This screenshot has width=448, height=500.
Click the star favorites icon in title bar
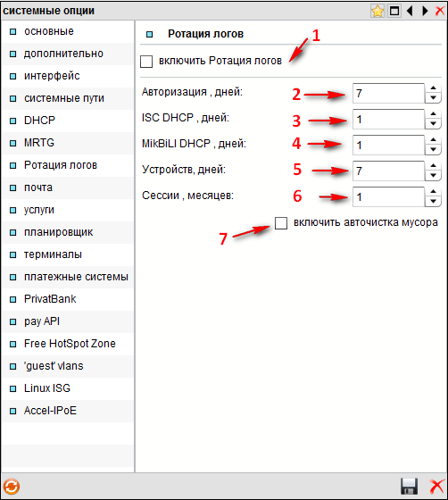[x=377, y=11]
